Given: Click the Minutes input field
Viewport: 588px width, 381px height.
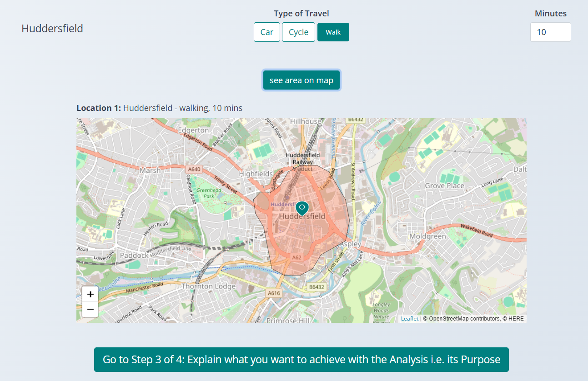Looking at the screenshot, I should pos(550,32).
